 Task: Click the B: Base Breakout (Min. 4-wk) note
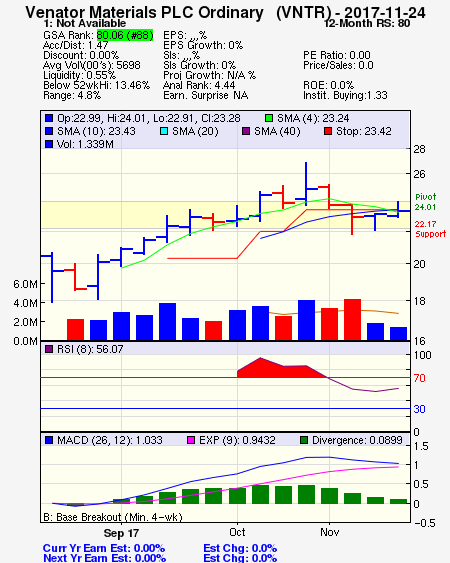click(x=113, y=517)
